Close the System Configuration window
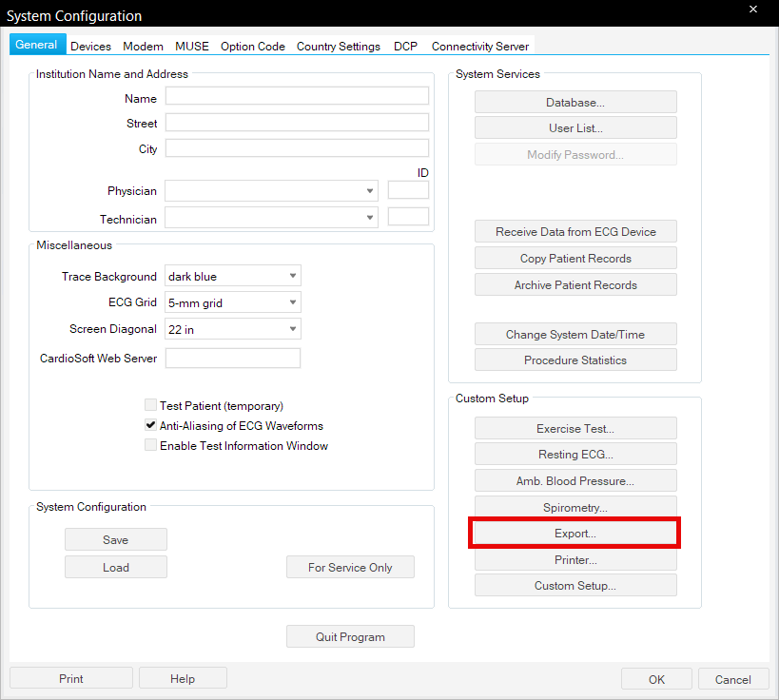 (753, 10)
